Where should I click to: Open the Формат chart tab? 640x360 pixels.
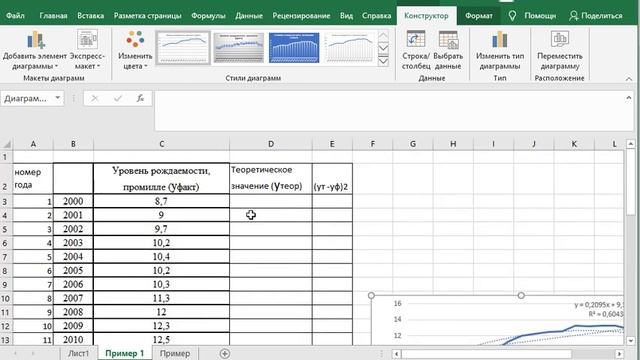point(479,16)
